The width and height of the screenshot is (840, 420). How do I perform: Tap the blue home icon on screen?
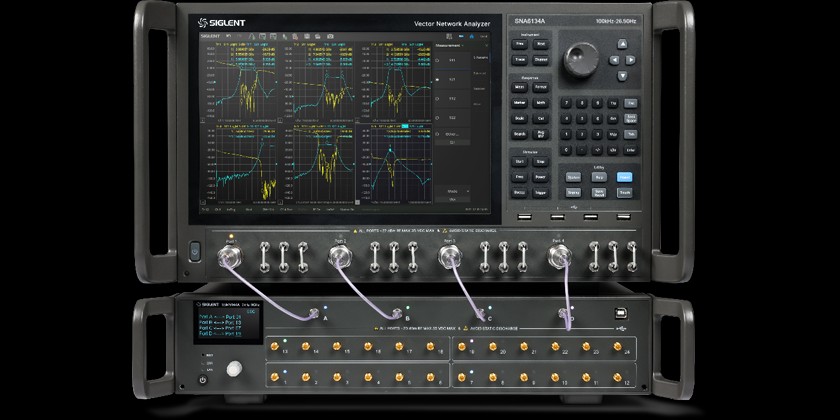472,36
